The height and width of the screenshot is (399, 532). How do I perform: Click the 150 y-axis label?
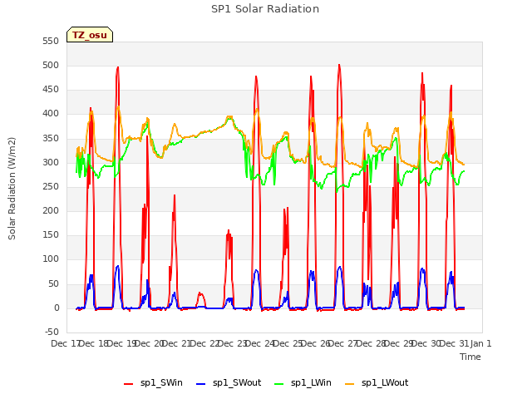point(51,235)
